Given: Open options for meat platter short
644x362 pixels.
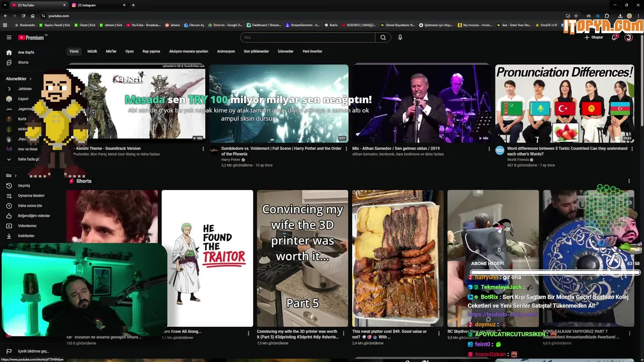Looking at the screenshot, I should click(x=439, y=333).
